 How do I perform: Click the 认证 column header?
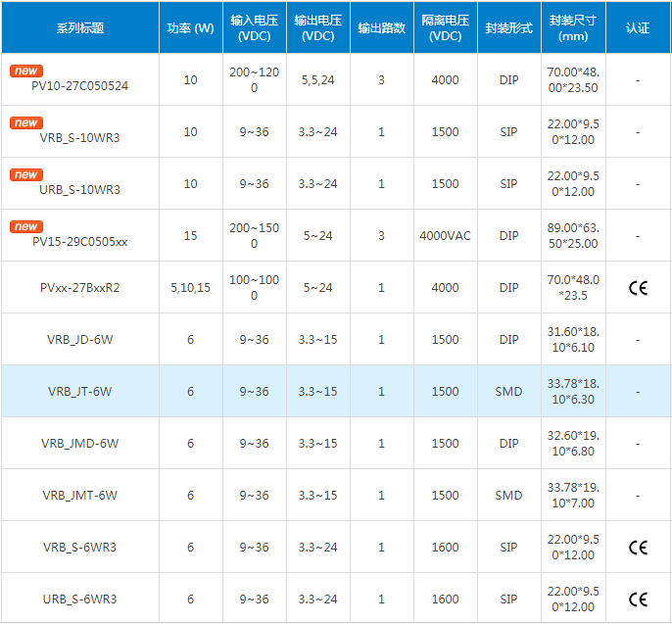[x=638, y=28]
